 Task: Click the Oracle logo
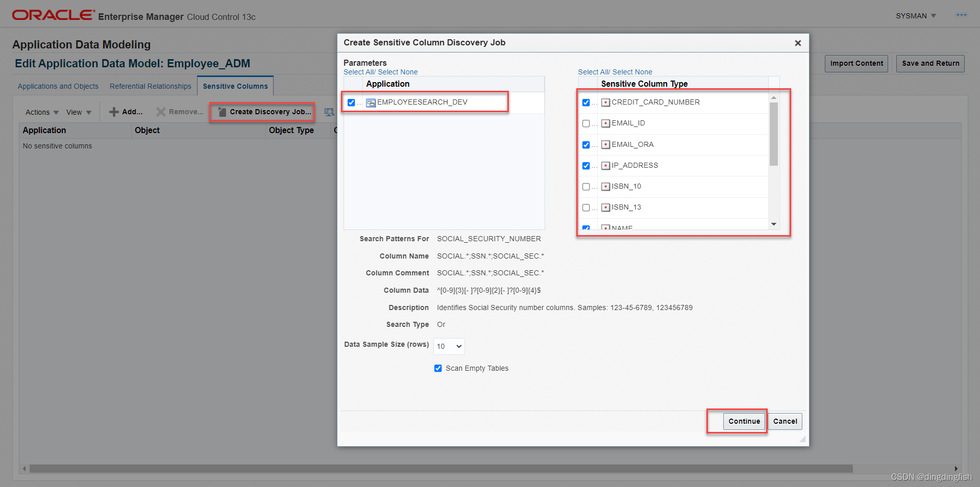click(x=54, y=15)
